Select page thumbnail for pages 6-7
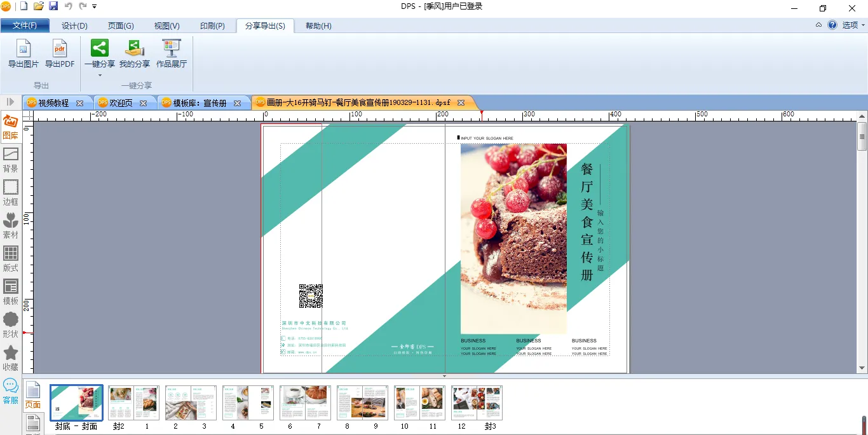The width and height of the screenshot is (868, 435). [305, 403]
